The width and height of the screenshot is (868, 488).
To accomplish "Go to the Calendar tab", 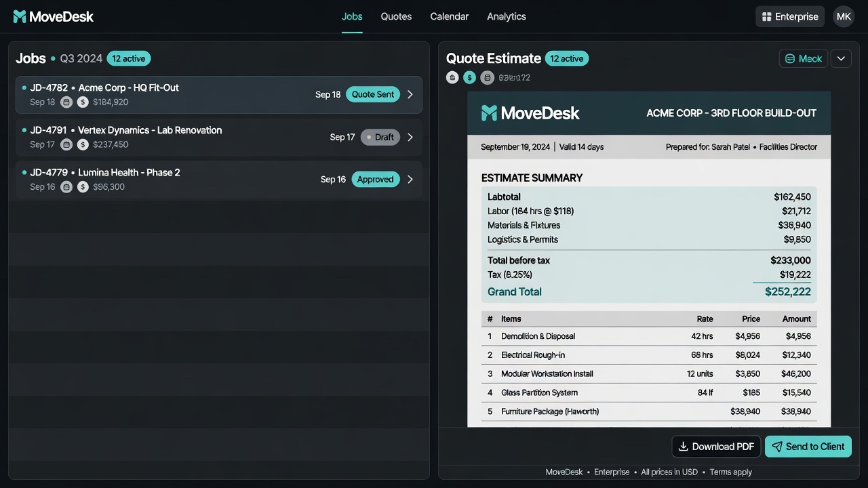I will [x=450, y=16].
